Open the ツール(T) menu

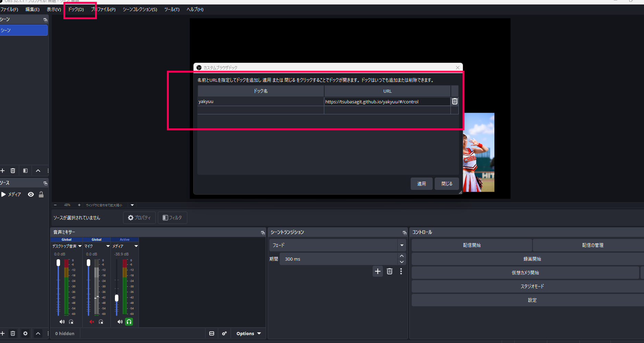172,9
